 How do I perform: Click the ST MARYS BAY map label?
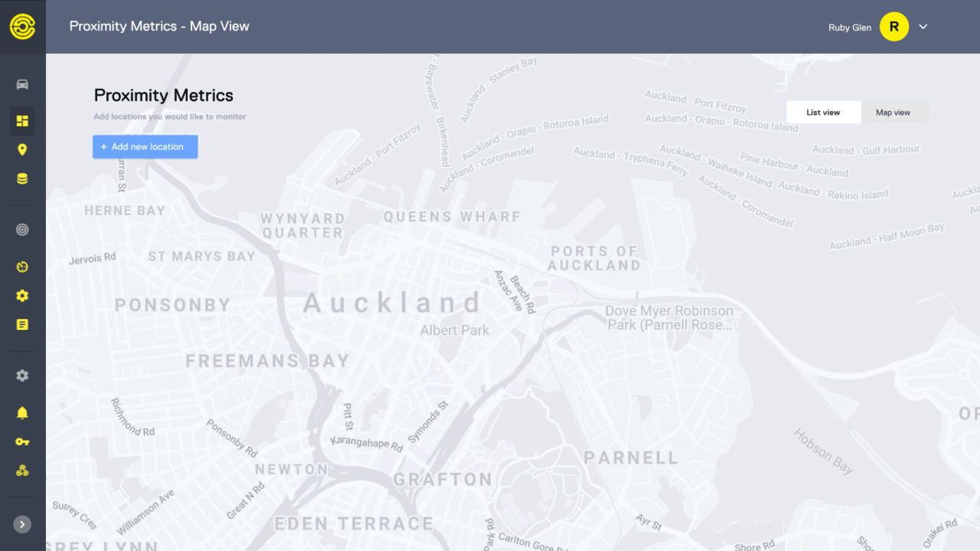pyautogui.click(x=201, y=256)
